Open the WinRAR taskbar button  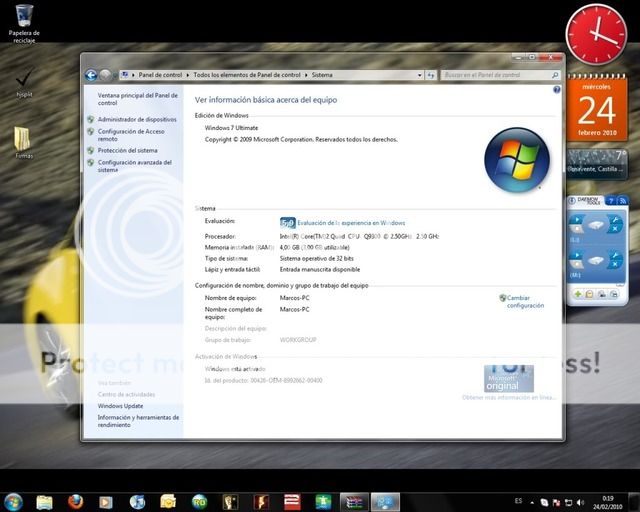pyautogui.click(x=354, y=502)
